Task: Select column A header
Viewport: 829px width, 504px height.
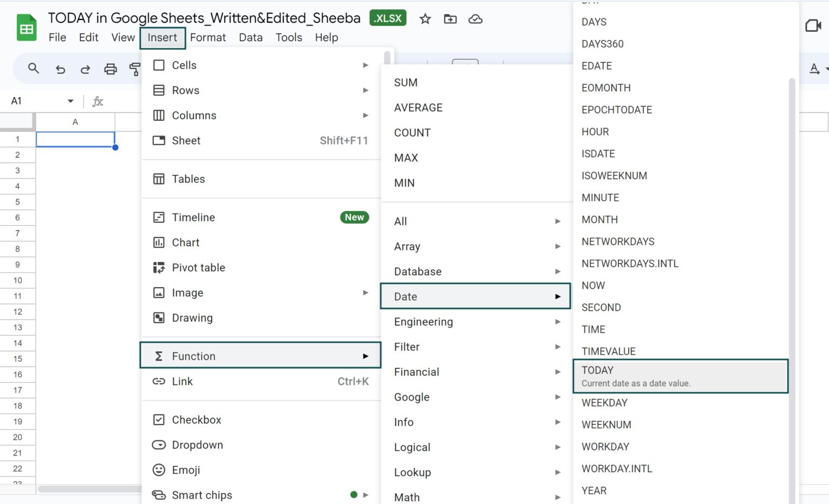Action: tap(75, 122)
